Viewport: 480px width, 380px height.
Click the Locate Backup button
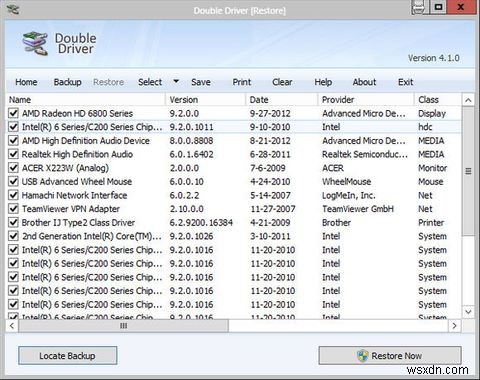(68, 356)
